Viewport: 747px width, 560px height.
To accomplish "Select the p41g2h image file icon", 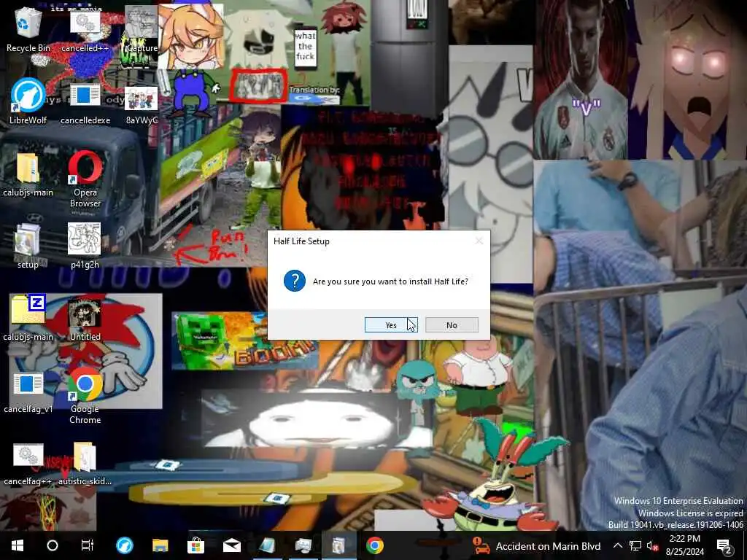I will (x=85, y=246).
